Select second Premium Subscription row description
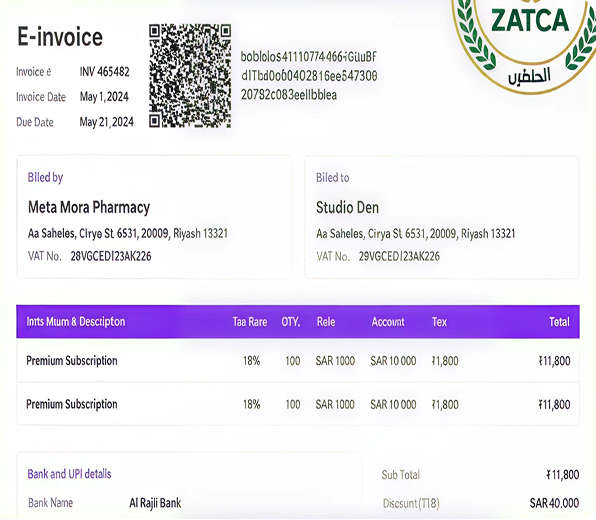 (x=72, y=404)
